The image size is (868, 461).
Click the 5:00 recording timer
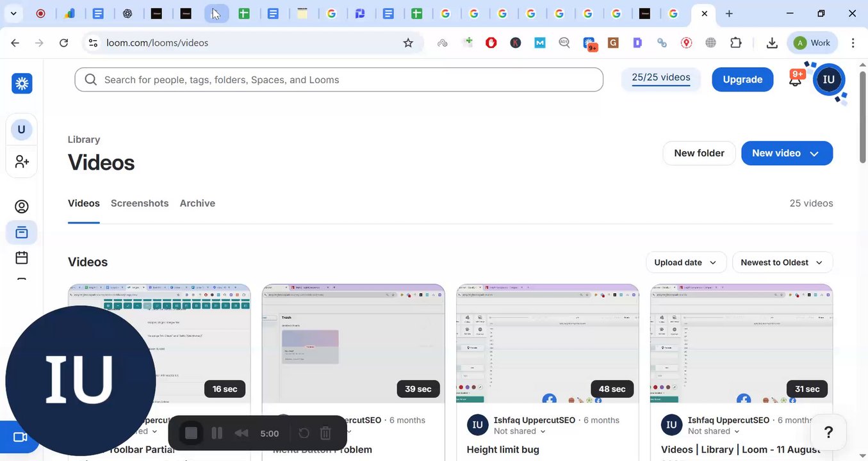point(270,433)
